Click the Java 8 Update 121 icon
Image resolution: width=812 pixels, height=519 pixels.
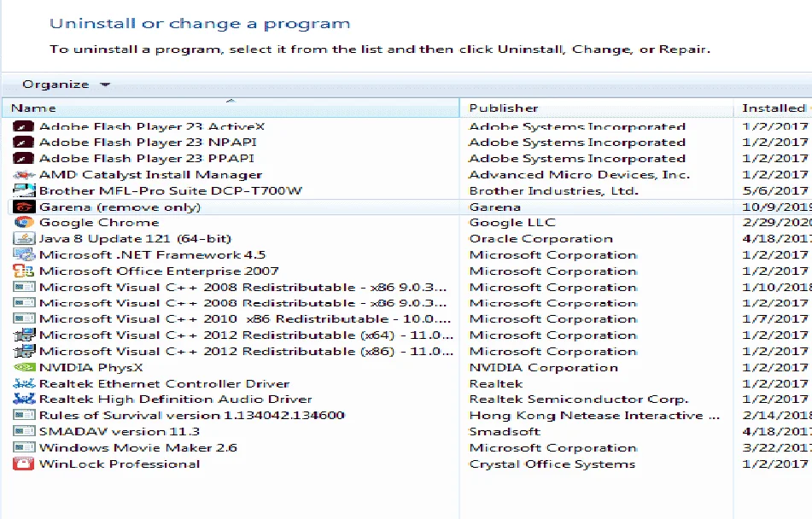click(x=23, y=238)
